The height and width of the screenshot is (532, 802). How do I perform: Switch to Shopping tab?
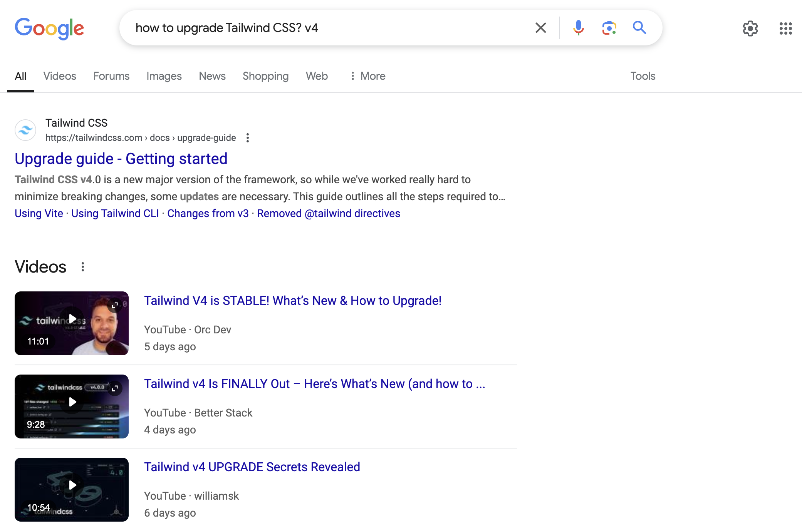265,76
